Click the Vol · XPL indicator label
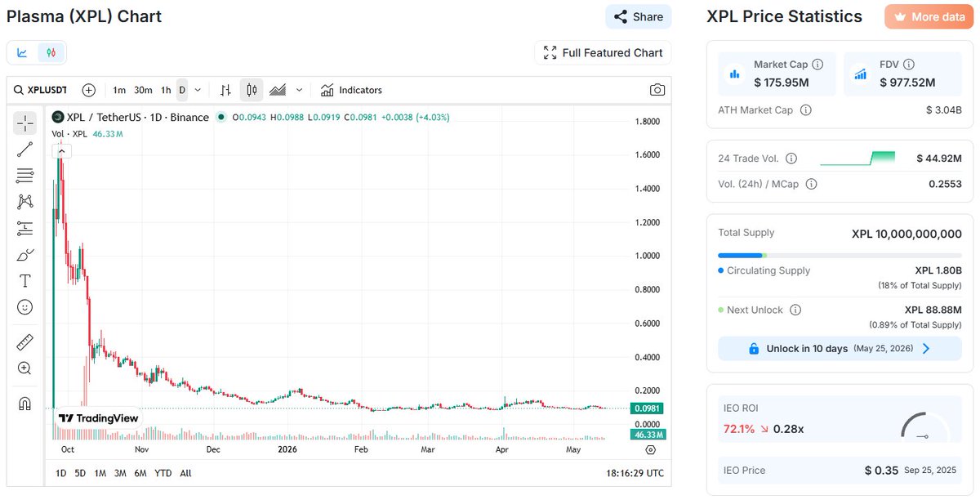The width and height of the screenshot is (980, 500). tap(69, 133)
